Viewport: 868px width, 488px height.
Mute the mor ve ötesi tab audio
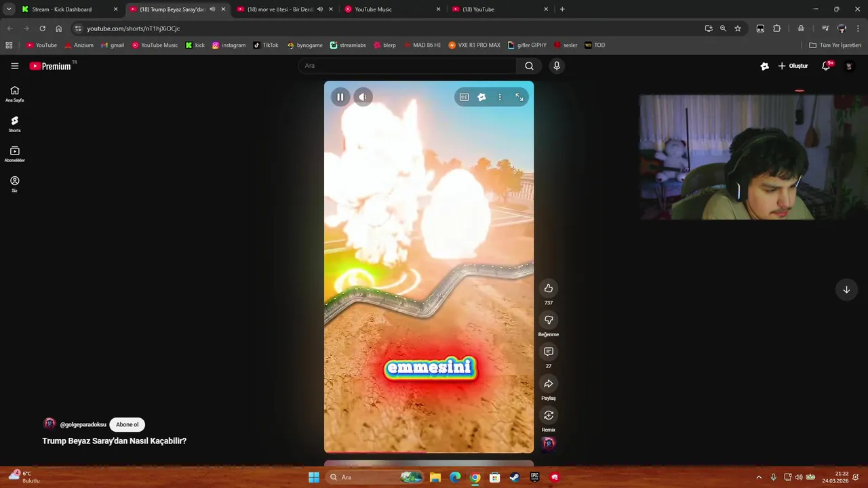point(320,9)
